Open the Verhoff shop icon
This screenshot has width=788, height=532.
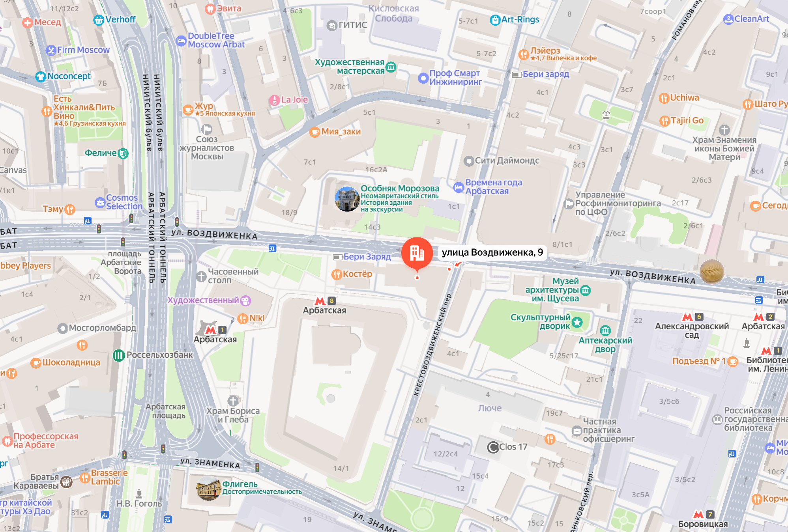click(99, 20)
